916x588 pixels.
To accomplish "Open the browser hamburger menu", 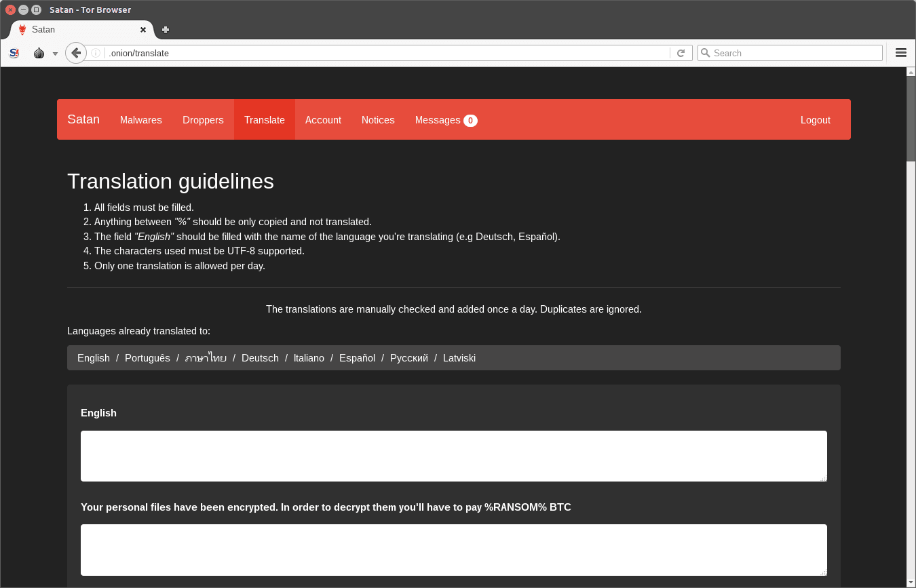I will click(901, 53).
